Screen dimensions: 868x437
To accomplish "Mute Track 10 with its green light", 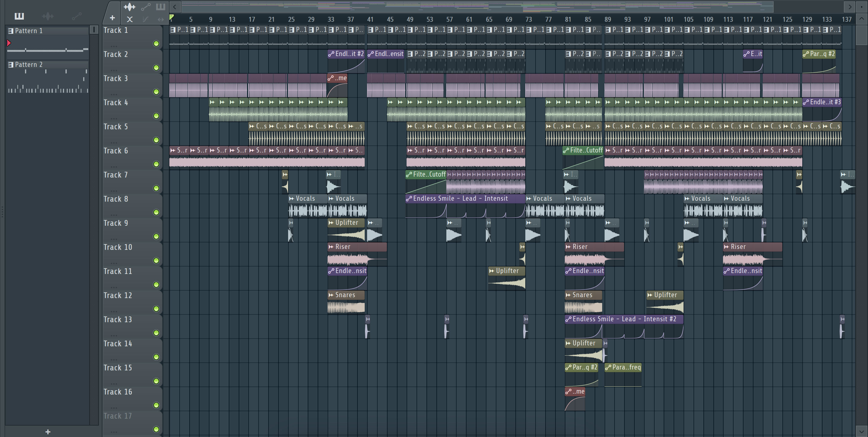I will [156, 260].
